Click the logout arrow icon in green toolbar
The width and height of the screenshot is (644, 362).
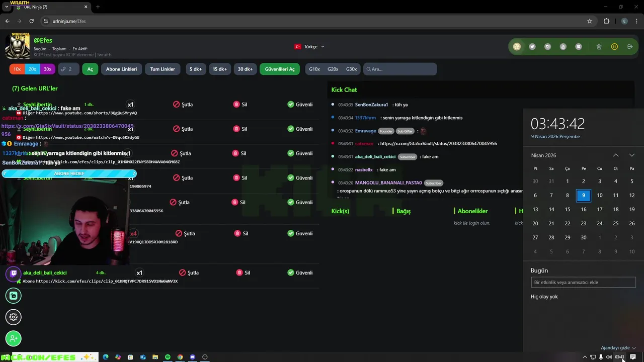tap(630, 47)
